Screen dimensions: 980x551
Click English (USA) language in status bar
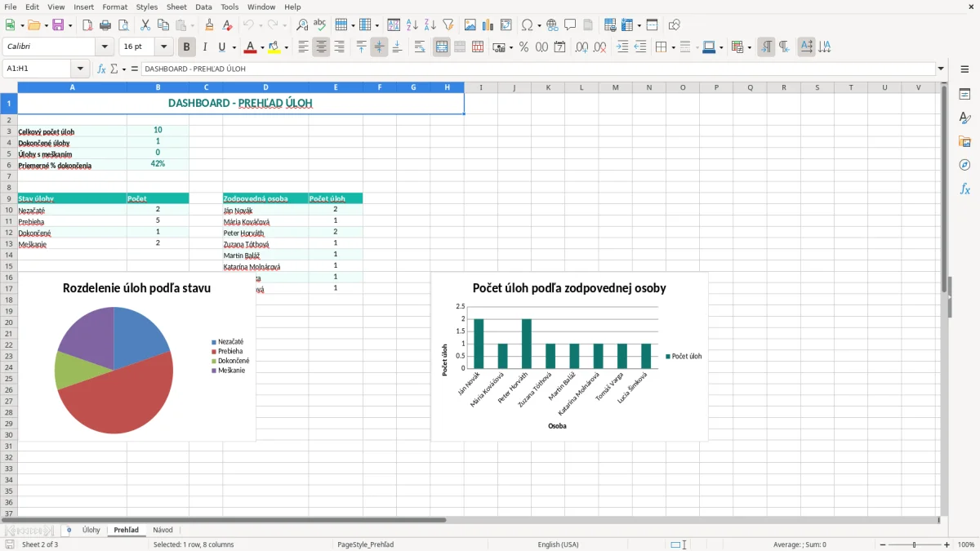pos(558,544)
